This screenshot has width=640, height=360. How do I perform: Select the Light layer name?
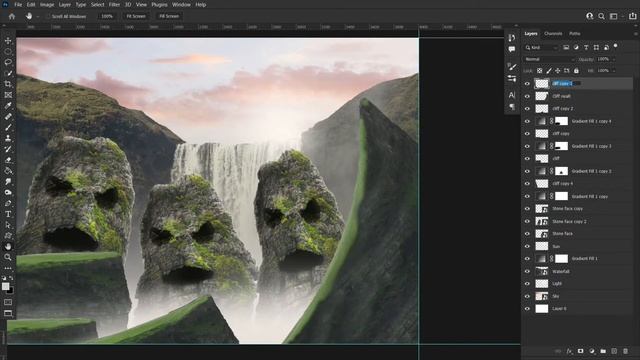pos(557,284)
